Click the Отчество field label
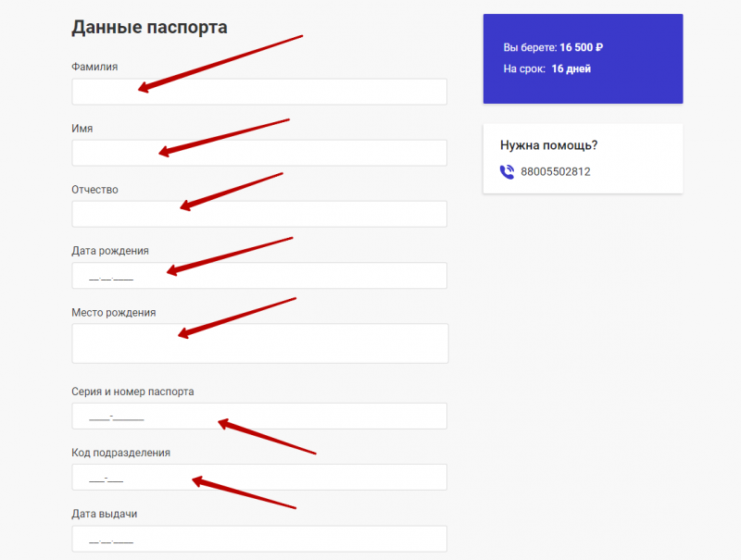Image resolution: width=741 pixels, height=560 pixels. pyautogui.click(x=94, y=190)
